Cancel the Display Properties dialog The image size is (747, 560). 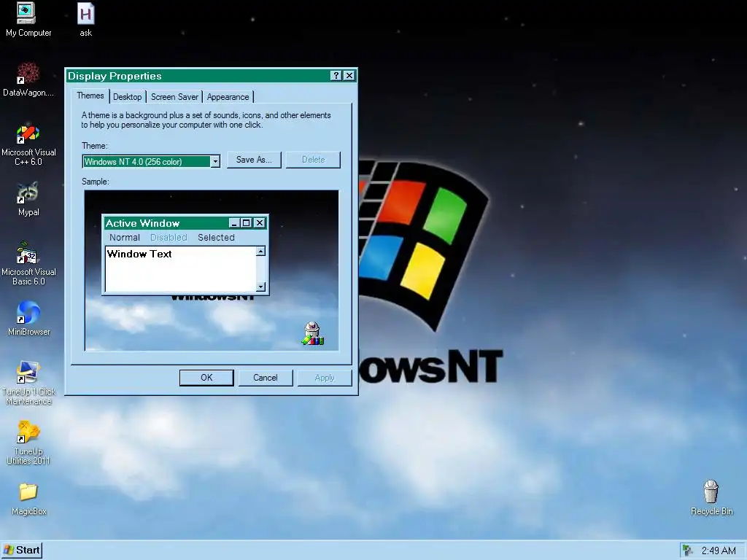tap(266, 378)
